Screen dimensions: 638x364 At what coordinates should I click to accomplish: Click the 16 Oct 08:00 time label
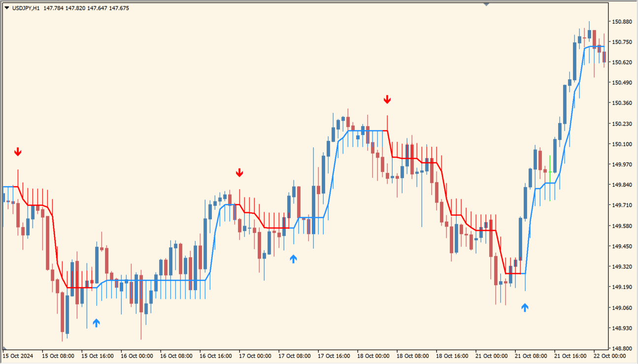176,356
